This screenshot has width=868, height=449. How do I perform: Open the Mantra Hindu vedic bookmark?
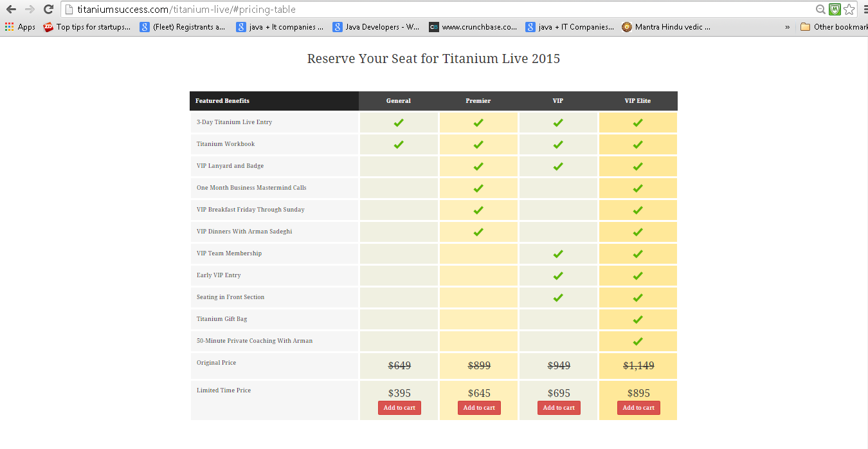pos(666,27)
